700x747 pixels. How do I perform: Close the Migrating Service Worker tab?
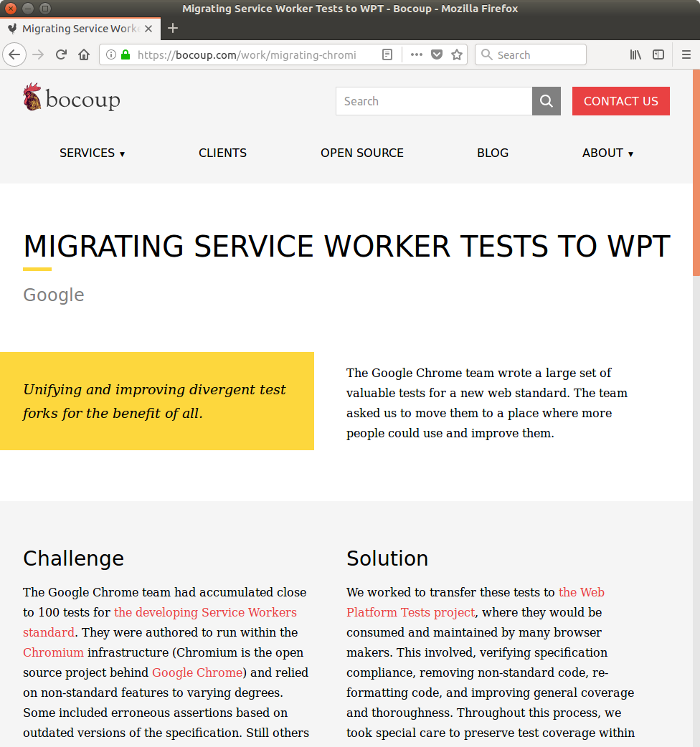[x=148, y=29]
